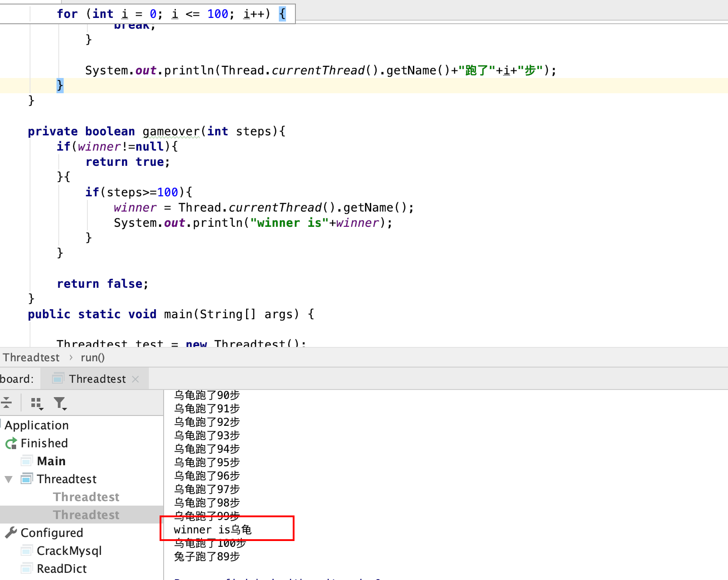This screenshot has width=728, height=580.
Task: Click the Finished rerun status icon
Action: tap(11, 443)
